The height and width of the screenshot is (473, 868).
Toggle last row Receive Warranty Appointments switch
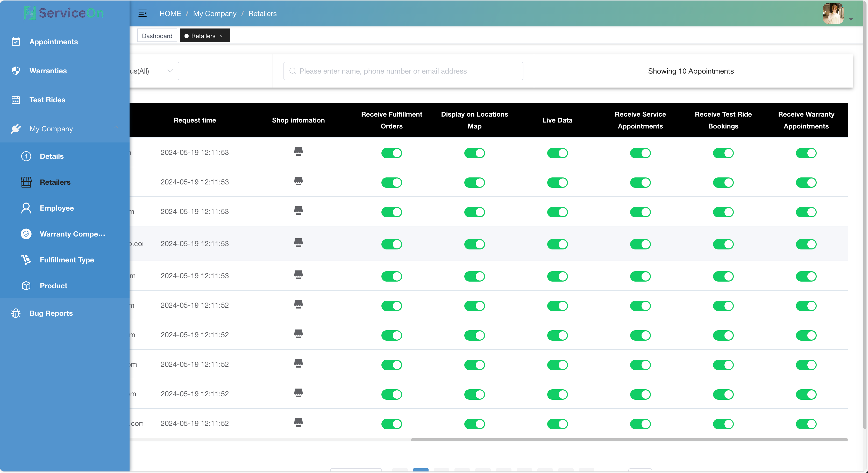tap(806, 424)
